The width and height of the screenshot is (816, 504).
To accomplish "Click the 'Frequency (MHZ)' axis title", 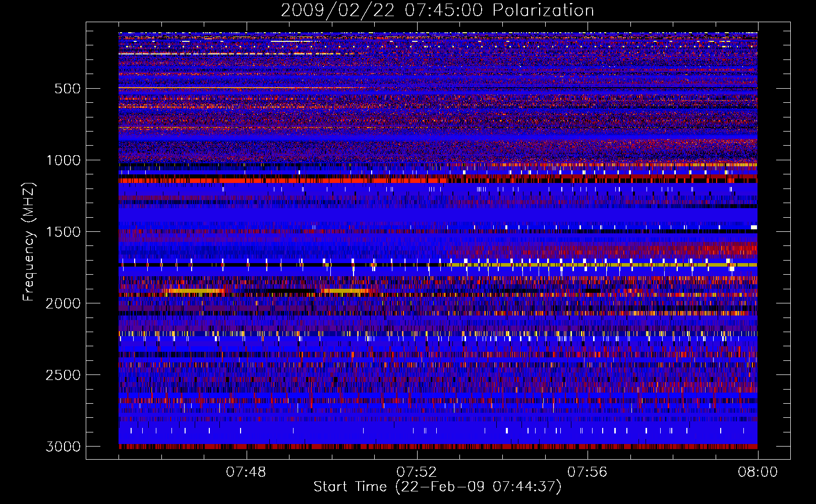I will point(29,242).
